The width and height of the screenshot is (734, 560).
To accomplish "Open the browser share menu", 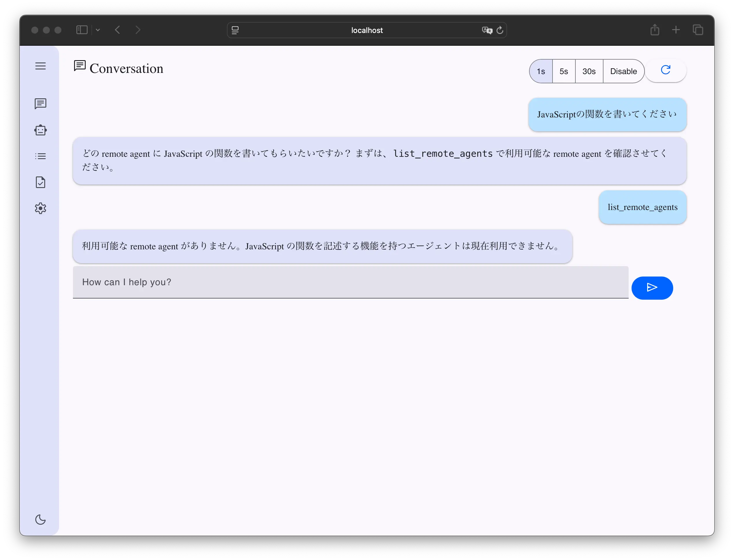I will pos(655,30).
